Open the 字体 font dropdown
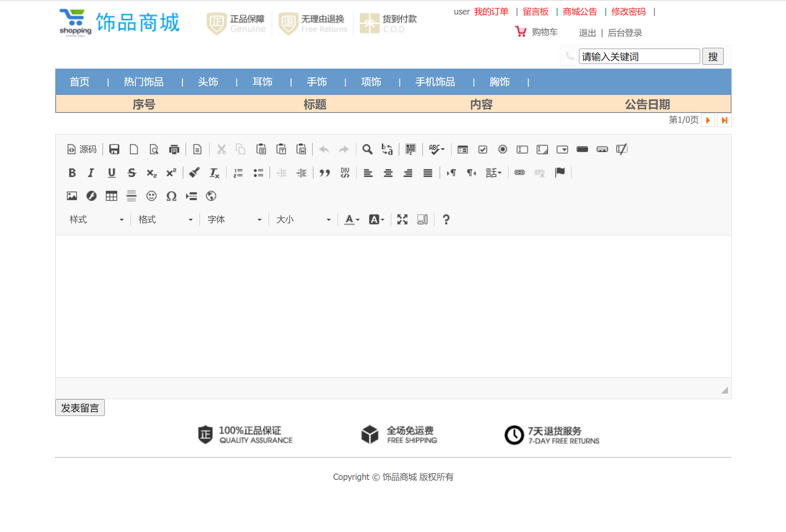The width and height of the screenshot is (786, 532). pyautogui.click(x=234, y=219)
